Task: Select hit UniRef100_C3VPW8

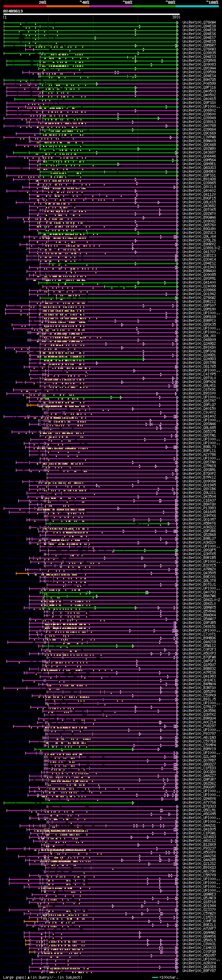Action: click(x=199, y=137)
